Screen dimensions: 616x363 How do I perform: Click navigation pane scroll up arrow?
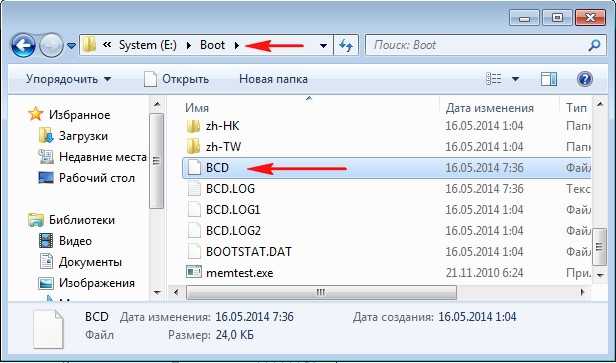(x=157, y=105)
